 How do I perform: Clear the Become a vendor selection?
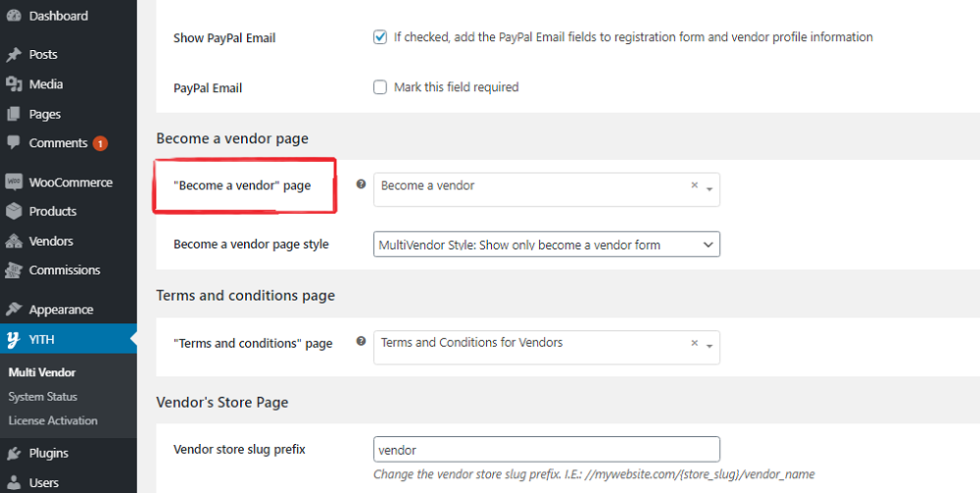(694, 185)
